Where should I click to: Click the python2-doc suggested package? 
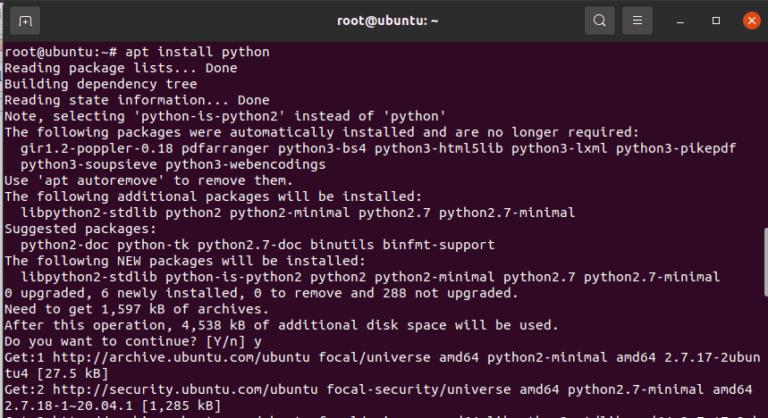(x=60, y=243)
